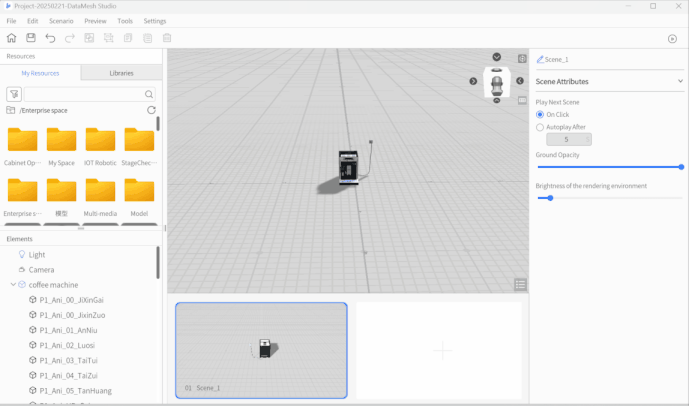Open the IOT Robotic folder
This screenshot has height=406, width=689.
pyautogui.click(x=100, y=147)
